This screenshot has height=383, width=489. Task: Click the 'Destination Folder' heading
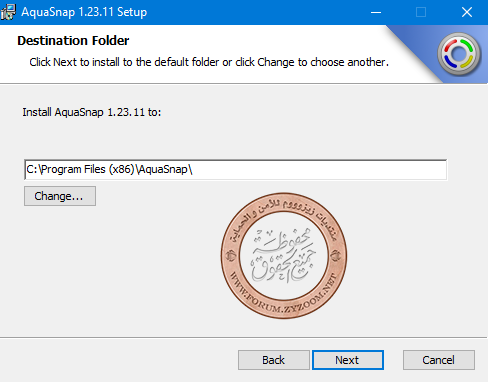[73, 41]
